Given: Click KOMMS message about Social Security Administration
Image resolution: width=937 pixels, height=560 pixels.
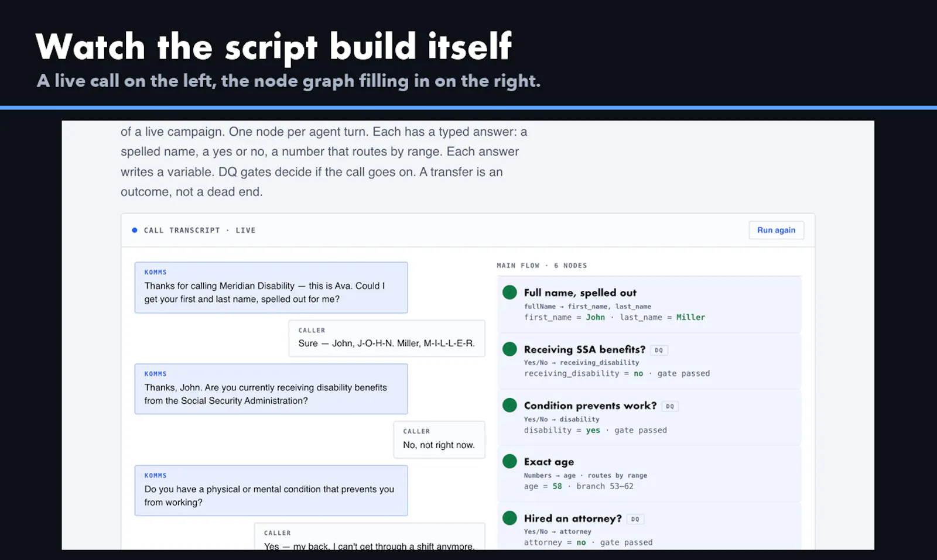Looking at the screenshot, I should (271, 389).
